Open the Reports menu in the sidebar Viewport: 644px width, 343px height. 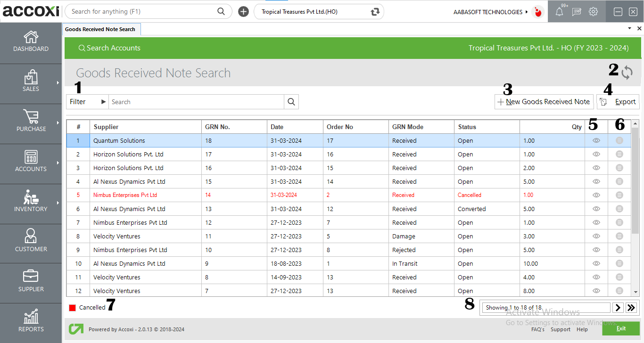click(x=31, y=322)
